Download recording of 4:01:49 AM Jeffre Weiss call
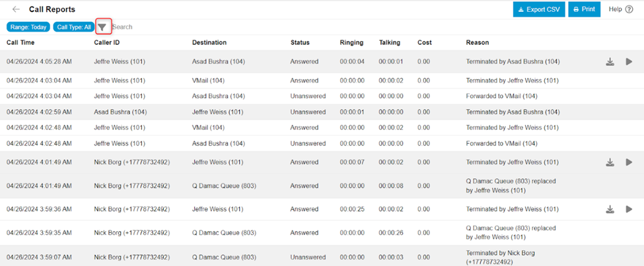Image resolution: width=644 pixels, height=266 pixels. pos(610,162)
